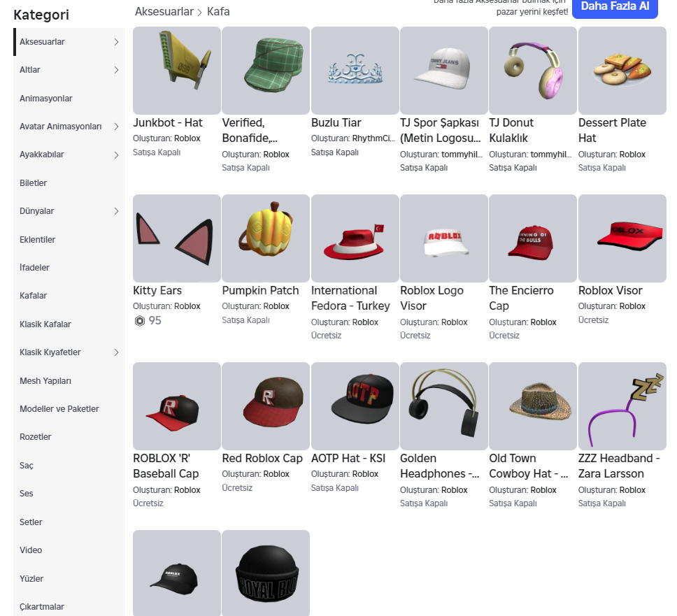
Task: Open the Red Roblox Cap title link
Action: click(262, 459)
